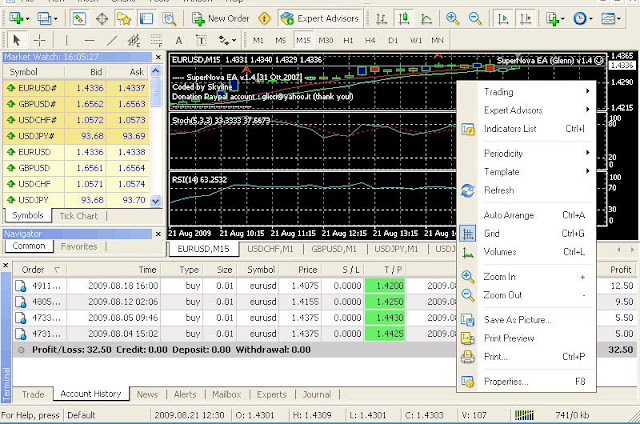
Task: Select the GBPUSD# row in Market Watch
Action: 76,104
